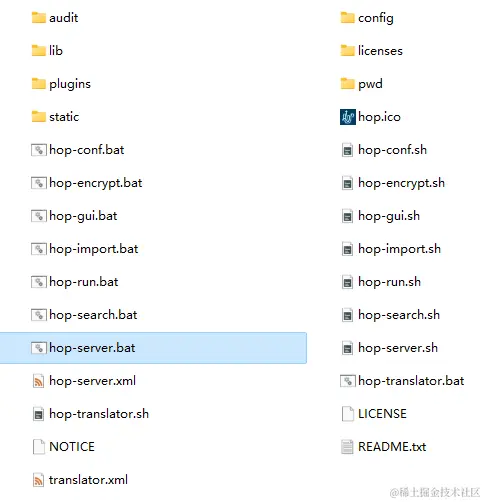The height and width of the screenshot is (502, 484).
Task: Click the README.txt text file icon
Action: point(347,447)
